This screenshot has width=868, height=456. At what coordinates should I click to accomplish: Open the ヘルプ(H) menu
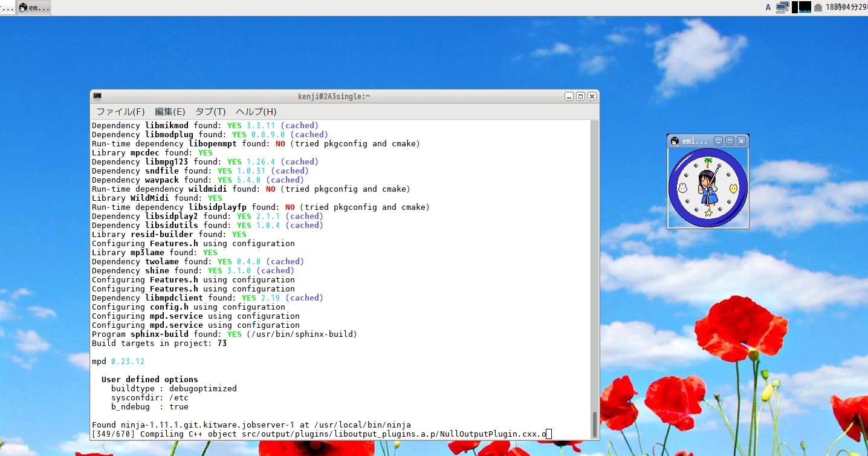256,111
